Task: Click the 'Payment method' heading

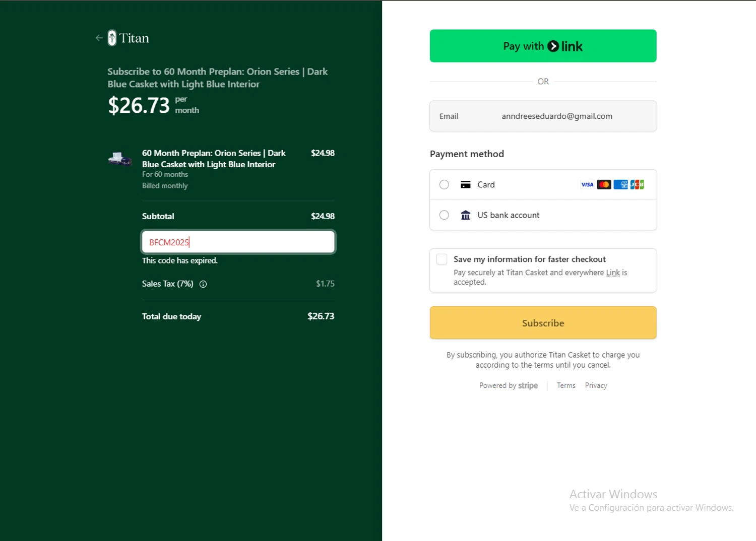Action: coord(467,154)
